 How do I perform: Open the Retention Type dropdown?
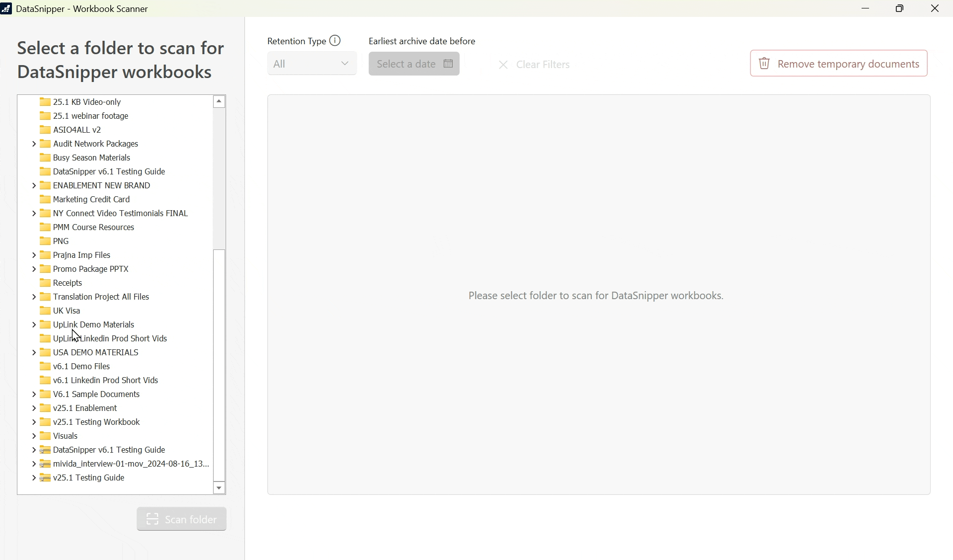pyautogui.click(x=312, y=64)
